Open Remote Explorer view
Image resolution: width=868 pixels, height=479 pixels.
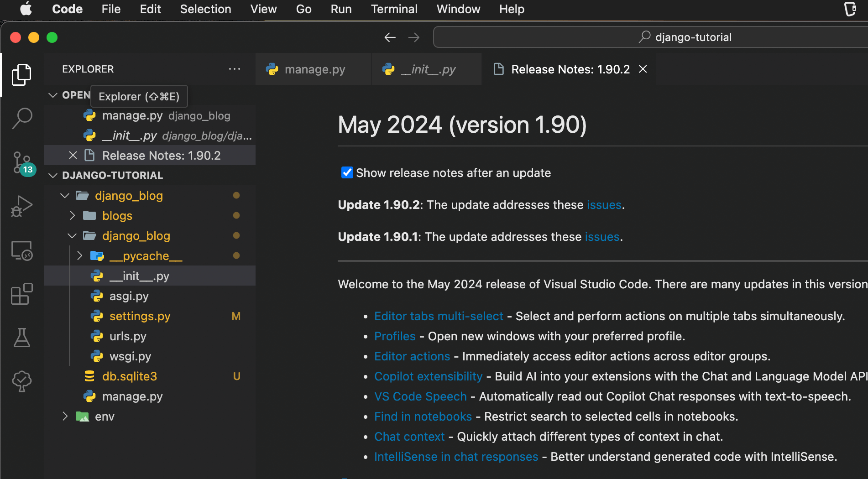(x=21, y=250)
